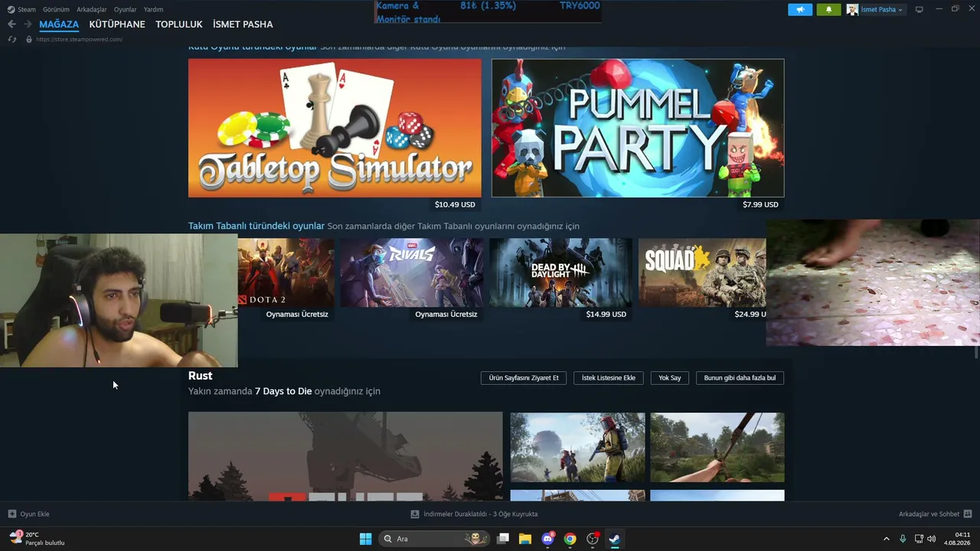This screenshot has height=551, width=980.
Task: View Rust screenshot with bow and arrow
Action: [x=717, y=448]
